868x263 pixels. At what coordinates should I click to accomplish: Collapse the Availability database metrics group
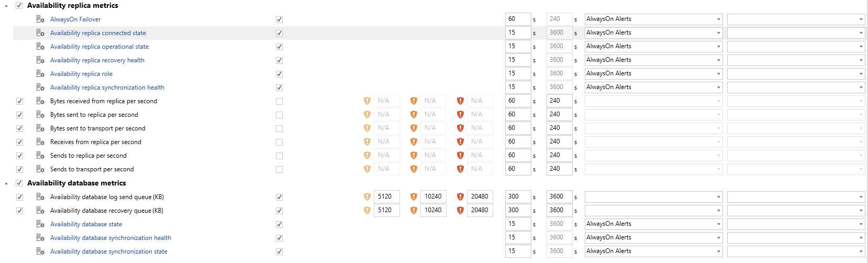coord(6,183)
